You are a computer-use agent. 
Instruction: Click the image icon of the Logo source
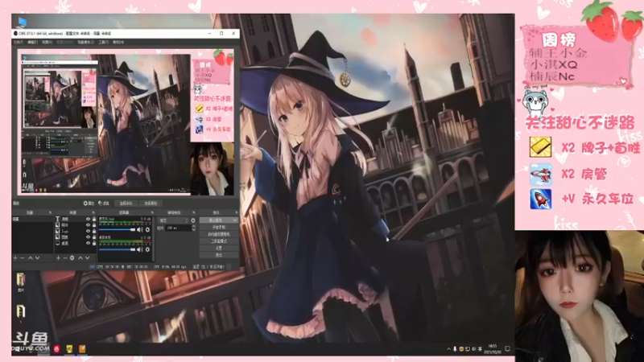[x=57, y=231]
